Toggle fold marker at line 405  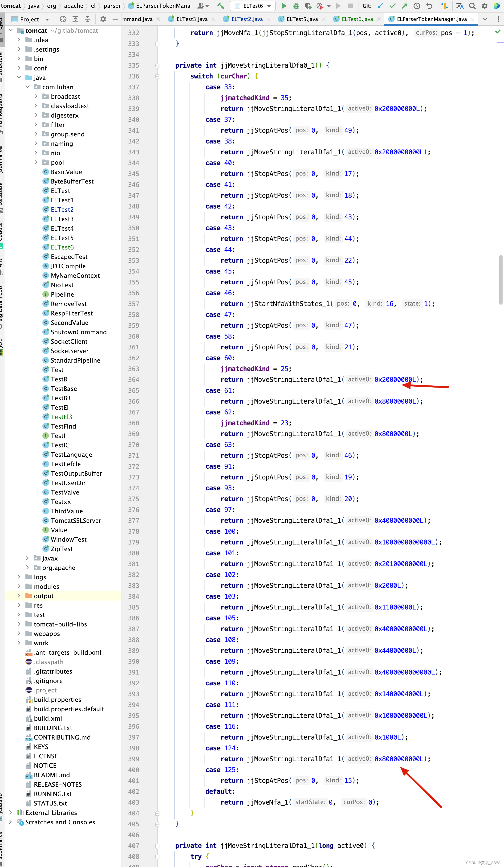point(157,824)
